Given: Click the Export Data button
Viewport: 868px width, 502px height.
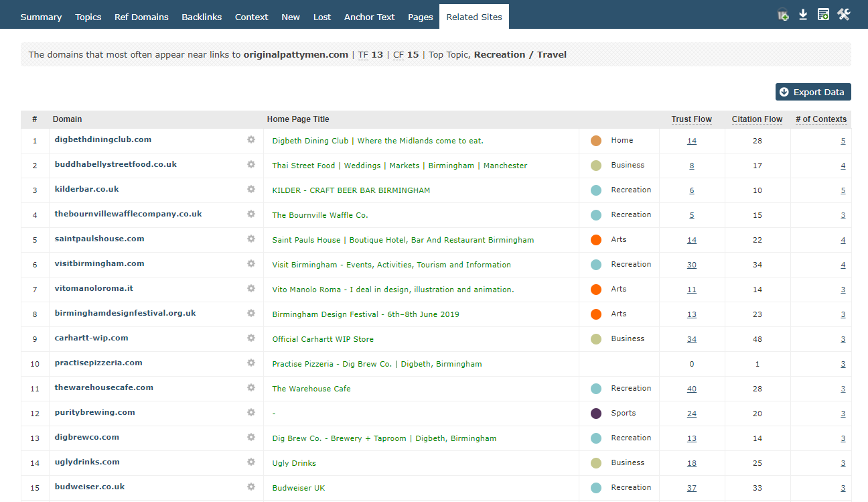Looking at the screenshot, I should click(813, 92).
